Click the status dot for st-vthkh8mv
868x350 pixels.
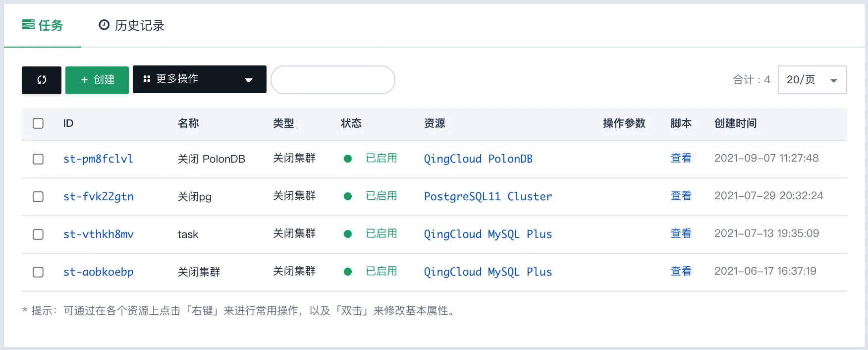[348, 234]
